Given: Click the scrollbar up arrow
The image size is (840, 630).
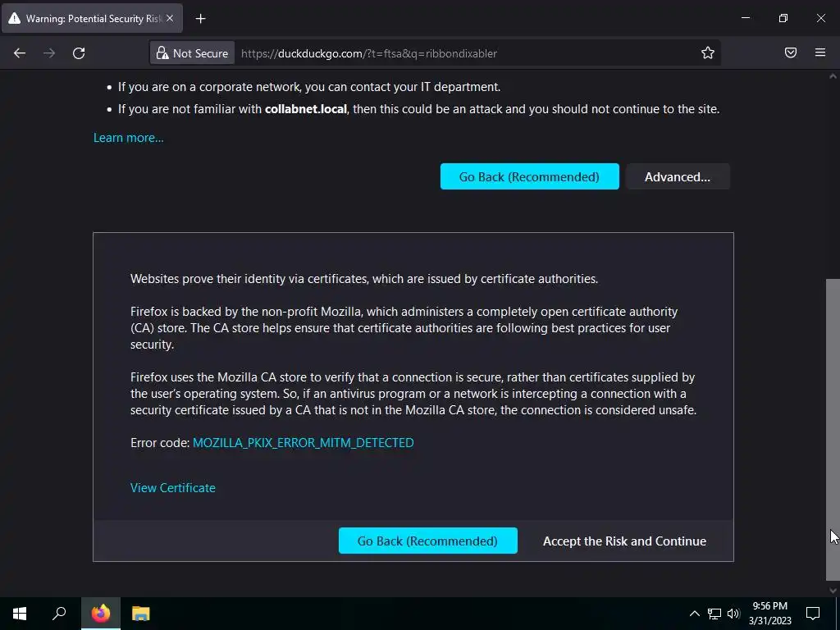Looking at the screenshot, I should point(833,76).
